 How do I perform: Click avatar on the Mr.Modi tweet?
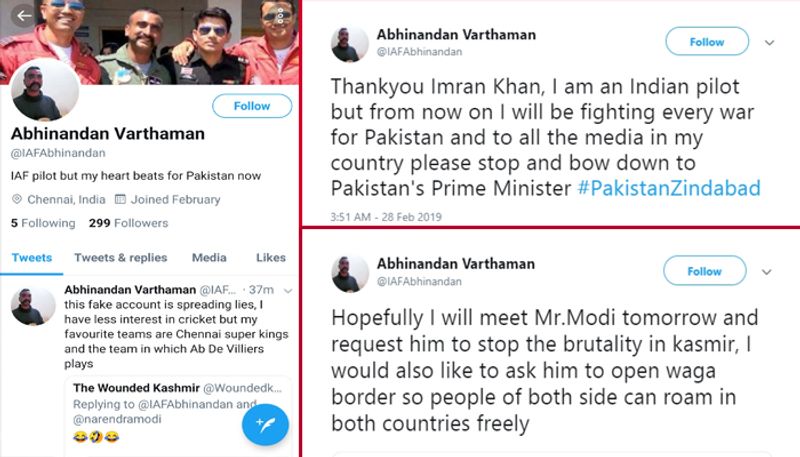[349, 272]
